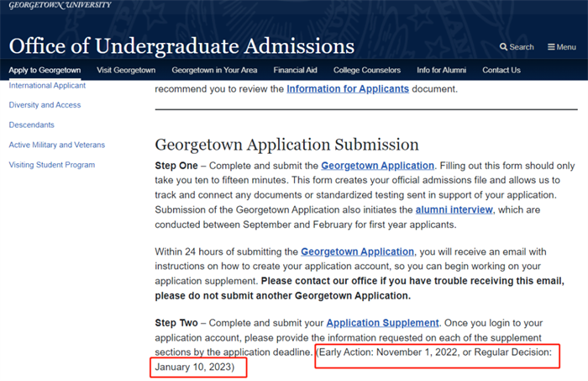Click the Search magnifier icon

(x=503, y=47)
